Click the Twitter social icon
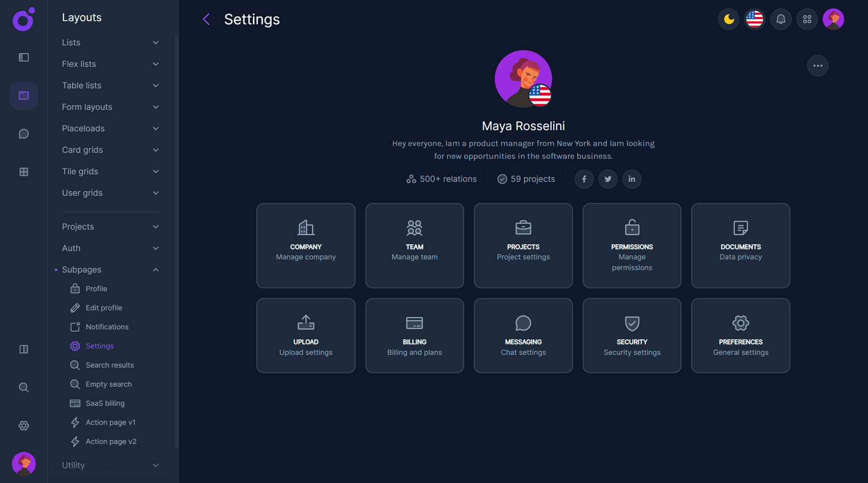The width and height of the screenshot is (868, 483). pyautogui.click(x=607, y=179)
